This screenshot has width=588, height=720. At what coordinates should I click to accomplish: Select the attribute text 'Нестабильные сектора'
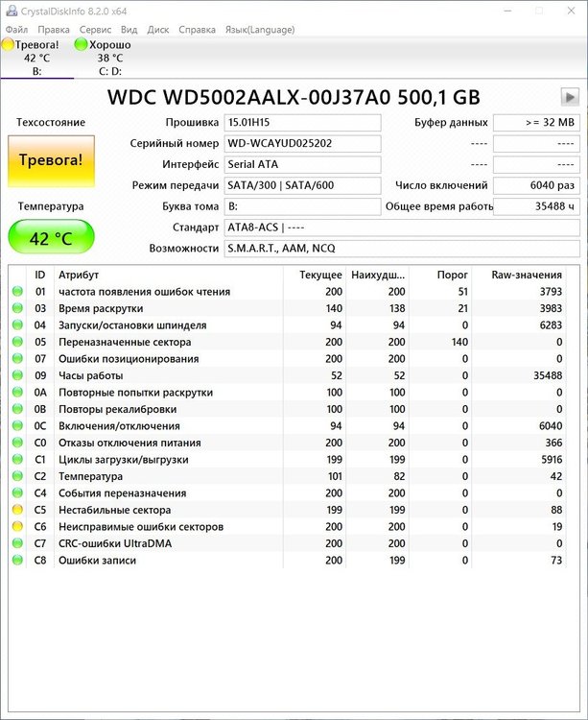point(115,510)
